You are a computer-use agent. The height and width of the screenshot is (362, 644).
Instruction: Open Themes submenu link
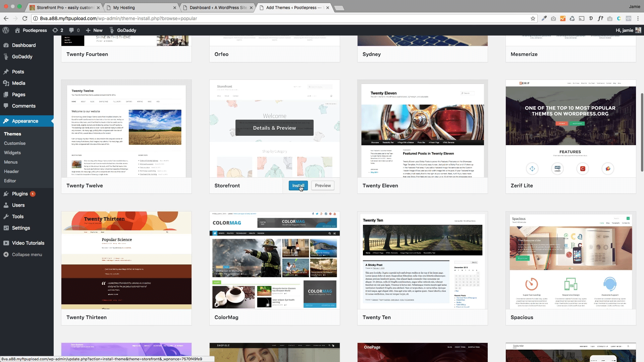click(12, 134)
